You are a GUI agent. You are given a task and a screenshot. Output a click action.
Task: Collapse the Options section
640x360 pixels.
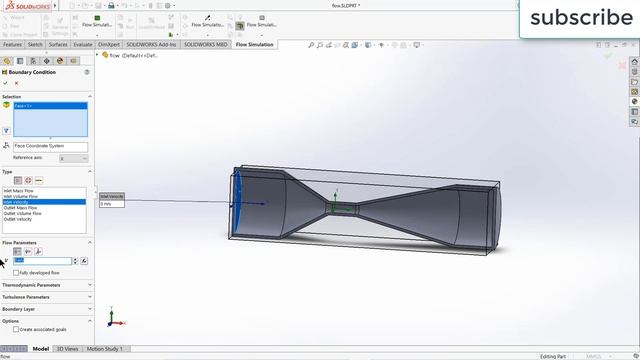coord(90,321)
